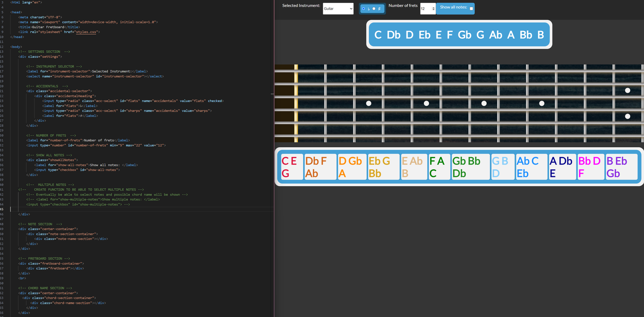Viewport: 644px width, 317px height.
Task: Select the red C E G chord box
Action: [291, 167]
